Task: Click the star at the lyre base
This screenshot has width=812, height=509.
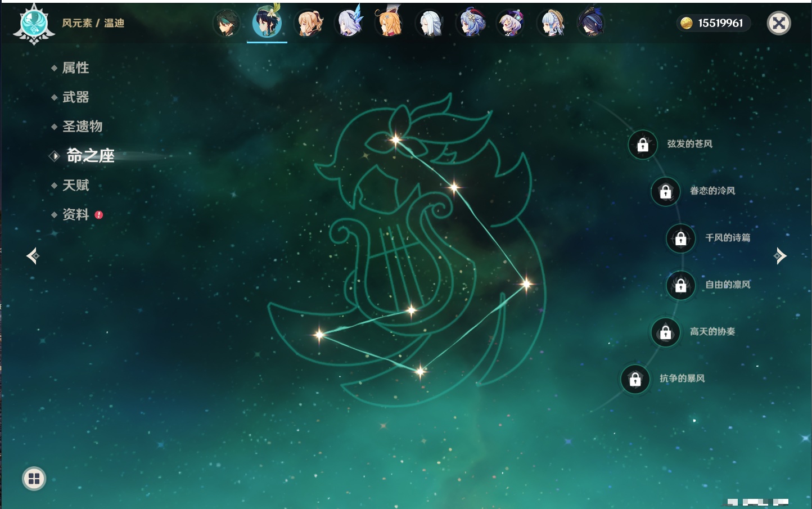Action: (411, 310)
